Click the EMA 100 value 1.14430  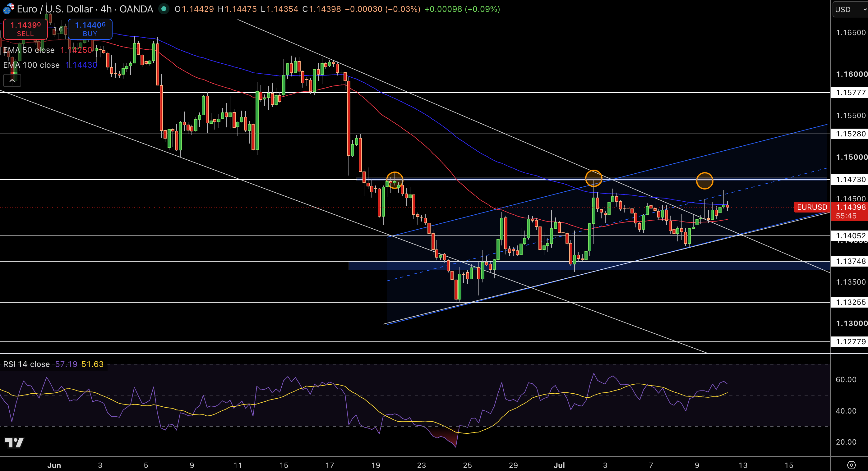coord(81,65)
